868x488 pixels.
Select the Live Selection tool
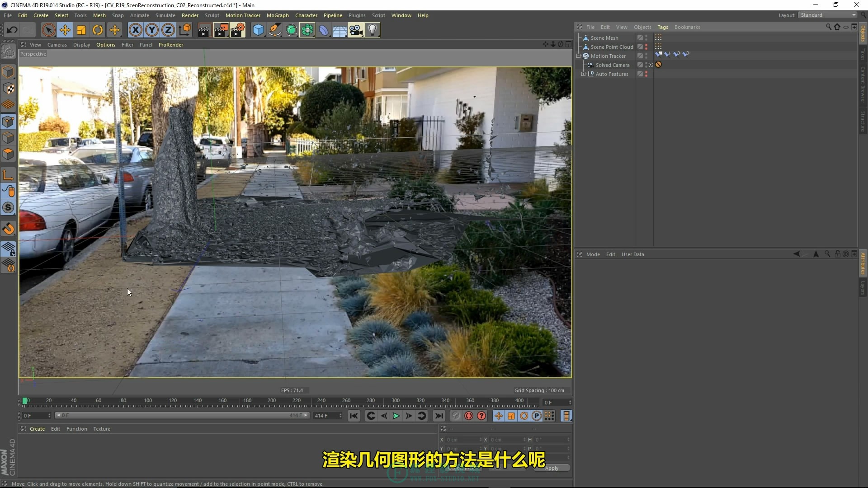tap(48, 30)
